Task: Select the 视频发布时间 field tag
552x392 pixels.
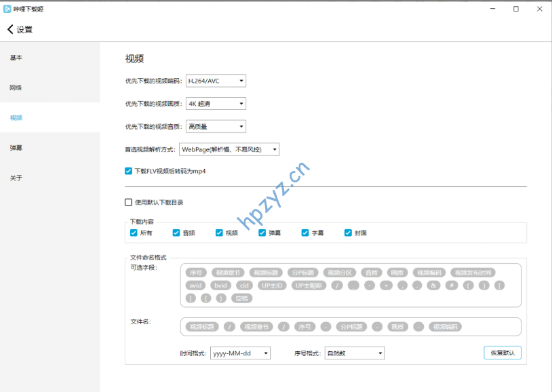Action: click(x=473, y=273)
